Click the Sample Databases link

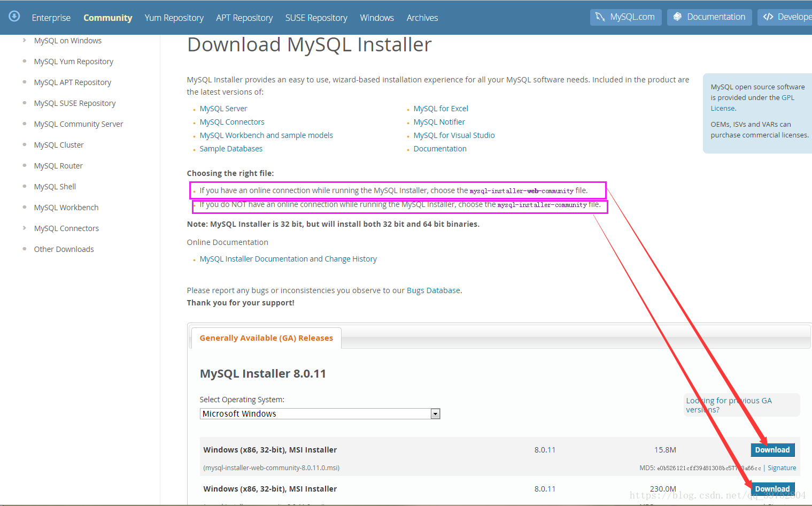coord(231,149)
